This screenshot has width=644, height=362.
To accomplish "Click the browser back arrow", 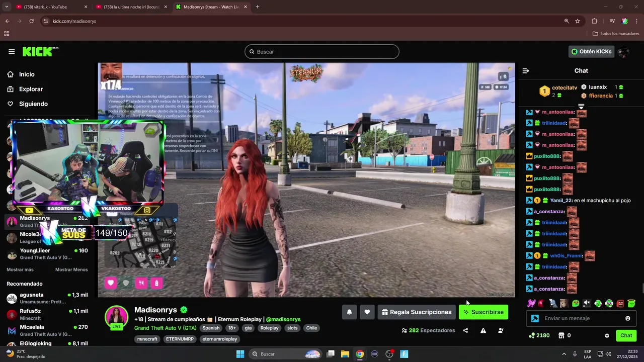I will tap(7, 21).
